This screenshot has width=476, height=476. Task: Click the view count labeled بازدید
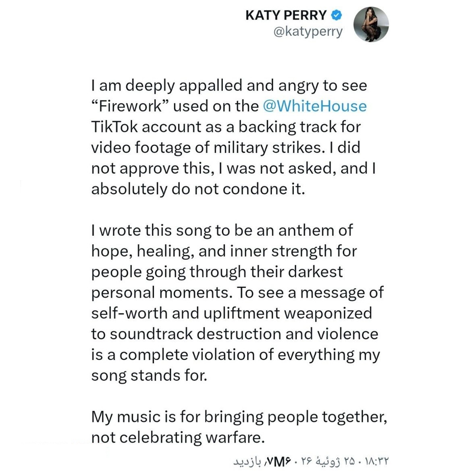[263, 461]
